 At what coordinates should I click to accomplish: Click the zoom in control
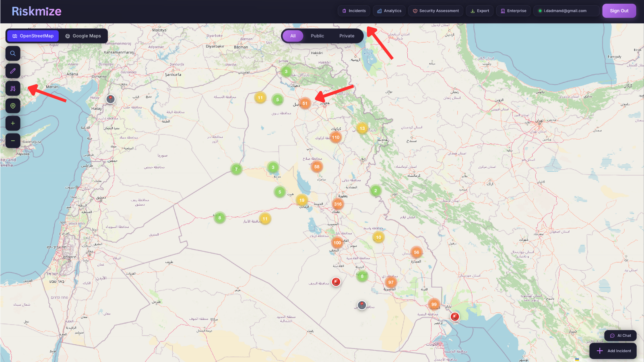point(12,123)
